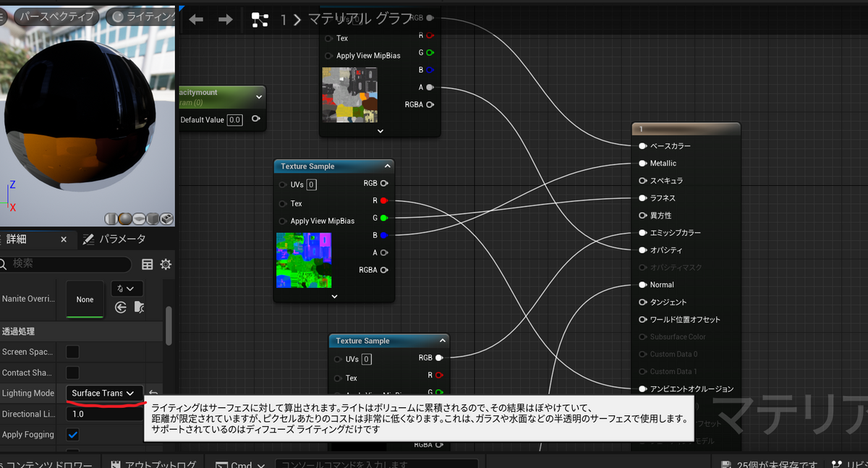Click the material sphere preview viewport
868x468 pixels.
[87, 116]
